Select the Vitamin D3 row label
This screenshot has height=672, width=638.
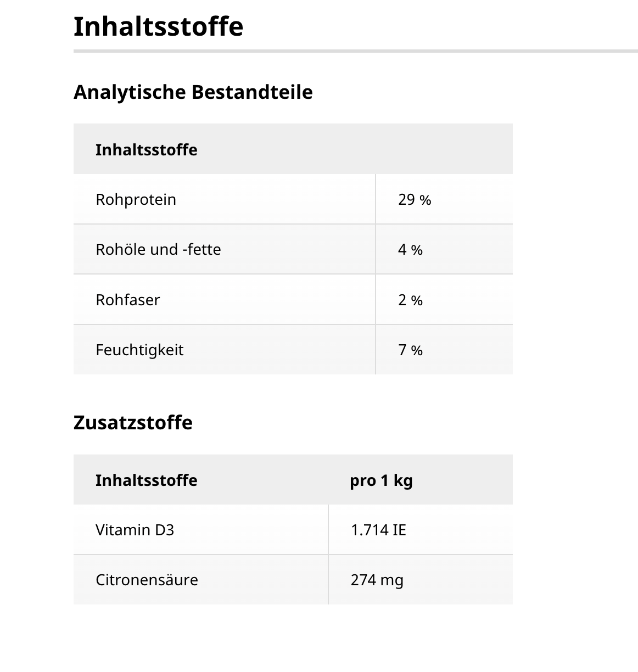[135, 530]
